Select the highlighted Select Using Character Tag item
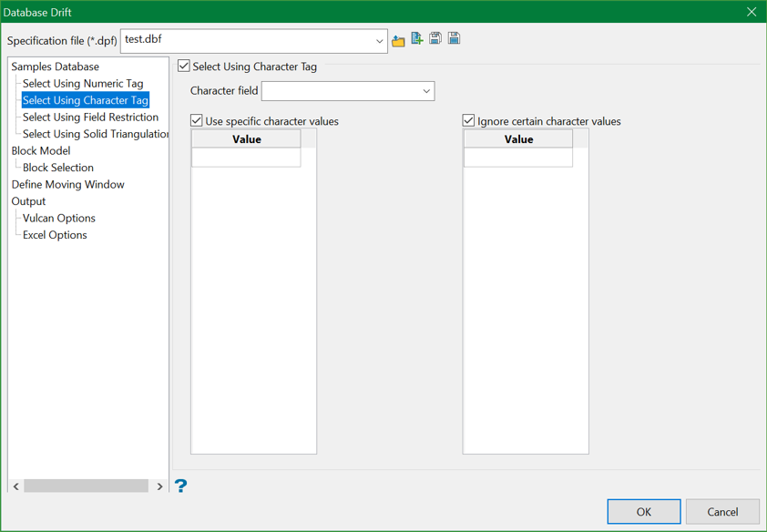This screenshot has width=767, height=532. pyautogui.click(x=85, y=100)
